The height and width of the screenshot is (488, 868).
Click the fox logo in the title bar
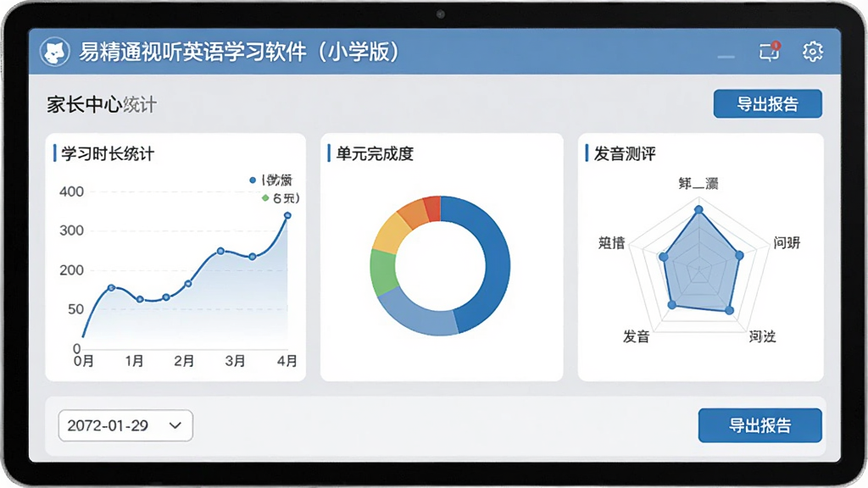[55, 52]
